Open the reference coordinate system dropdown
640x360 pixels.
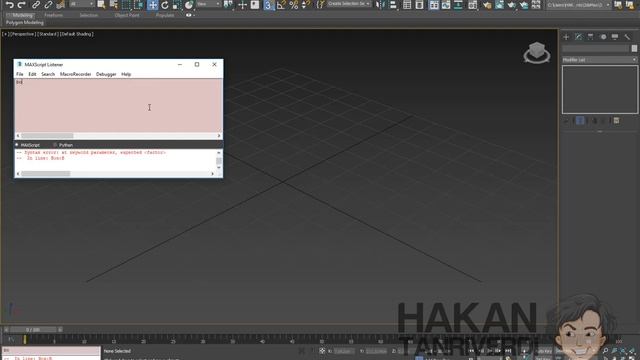209,4
